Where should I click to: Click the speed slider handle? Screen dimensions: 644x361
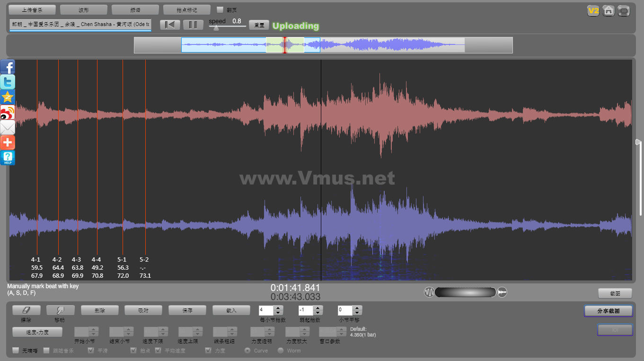coord(216,28)
